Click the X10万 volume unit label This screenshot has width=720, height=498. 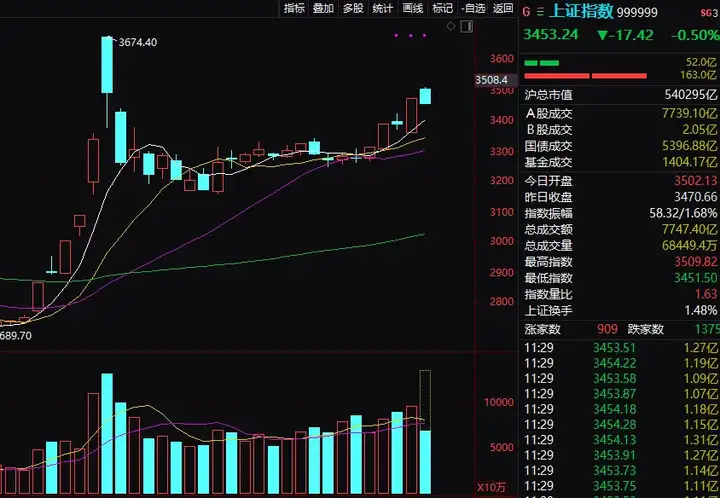[491, 487]
